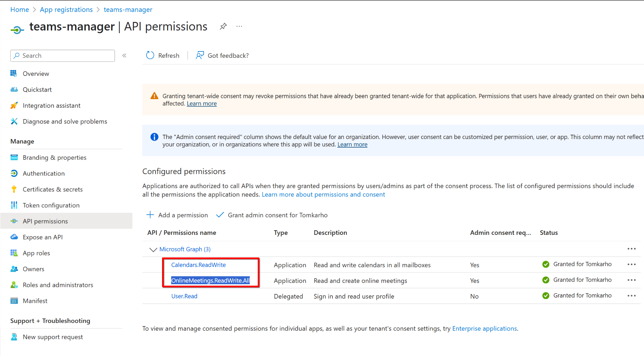Image resolution: width=644 pixels, height=356 pixels.
Task: Open User.Read permission details
Action: [x=184, y=296]
